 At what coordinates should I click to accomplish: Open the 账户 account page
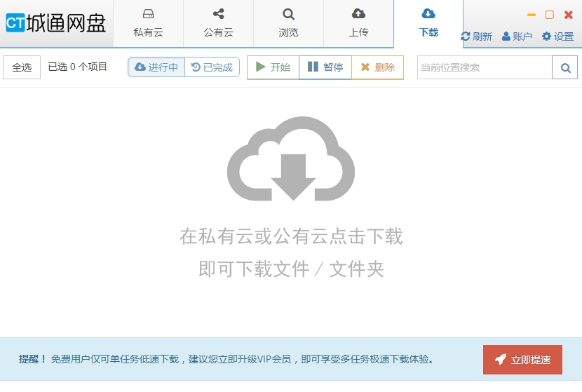[x=517, y=36]
